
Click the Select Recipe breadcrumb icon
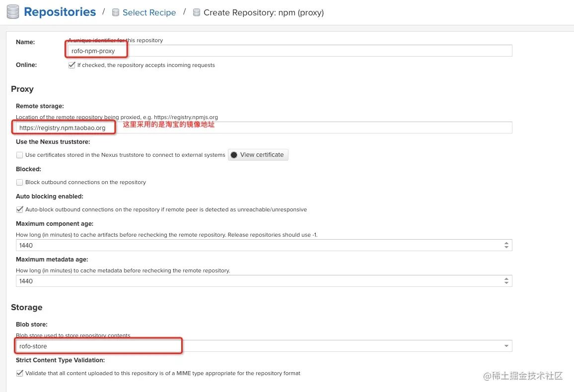(x=116, y=12)
